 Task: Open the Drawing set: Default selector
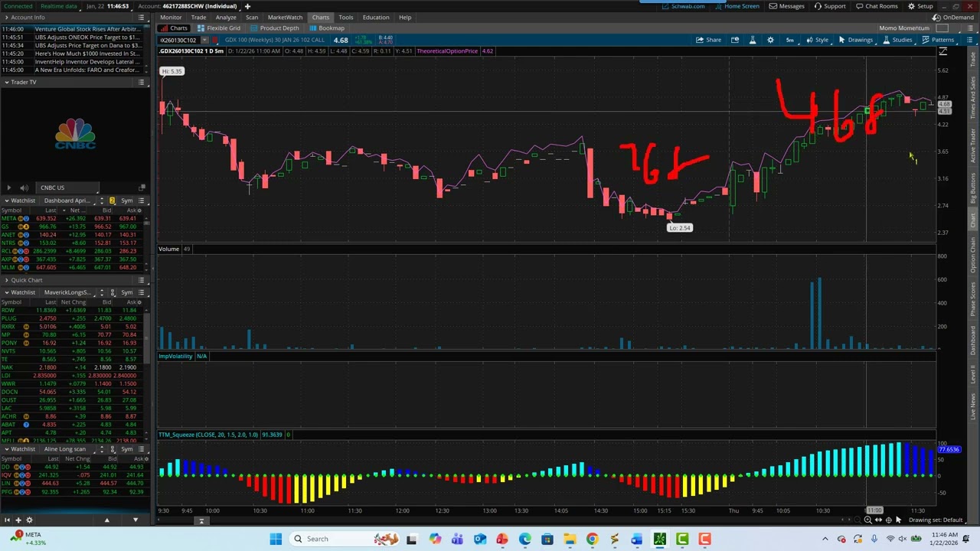pos(935,520)
